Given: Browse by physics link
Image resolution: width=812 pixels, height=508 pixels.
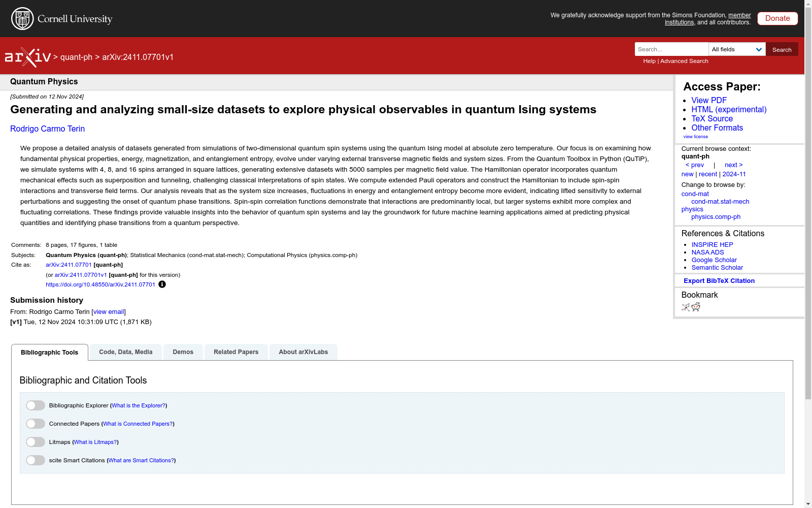Looking at the screenshot, I should (692, 209).
